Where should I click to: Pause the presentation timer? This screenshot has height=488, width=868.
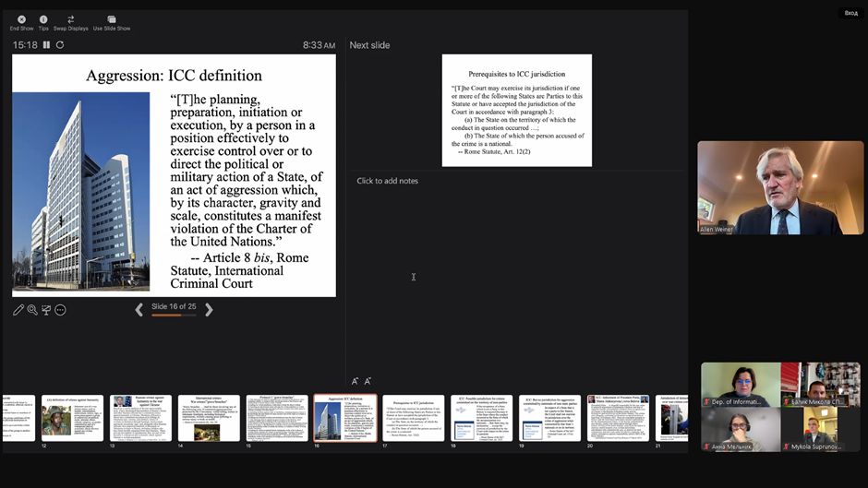(47, 44)
